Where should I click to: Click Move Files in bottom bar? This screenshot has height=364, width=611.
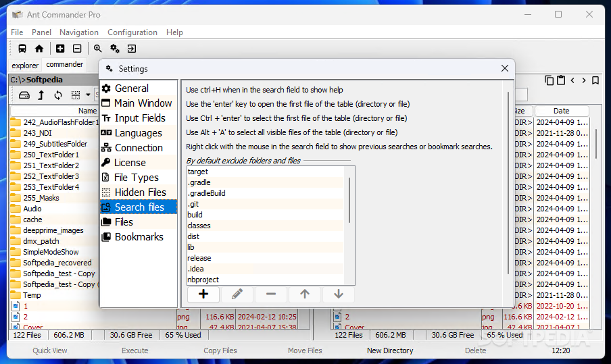coord(305,350)
